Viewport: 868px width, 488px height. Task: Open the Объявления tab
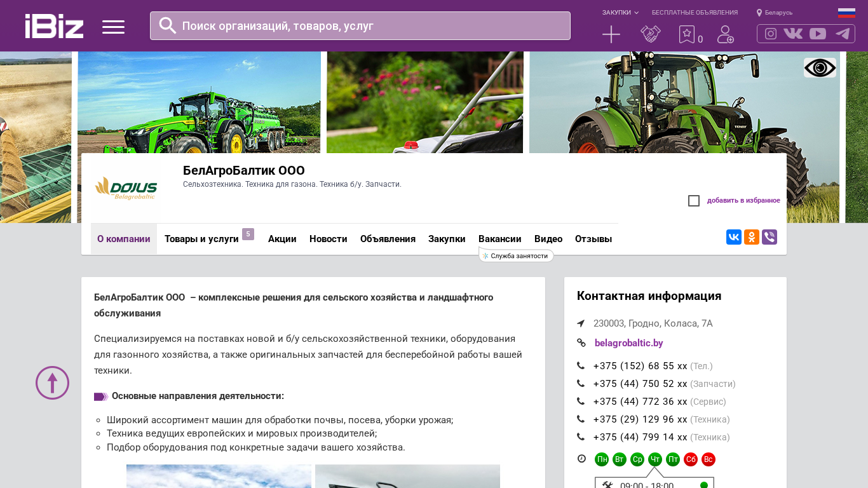pyautogui.click(x=388, y=239)
